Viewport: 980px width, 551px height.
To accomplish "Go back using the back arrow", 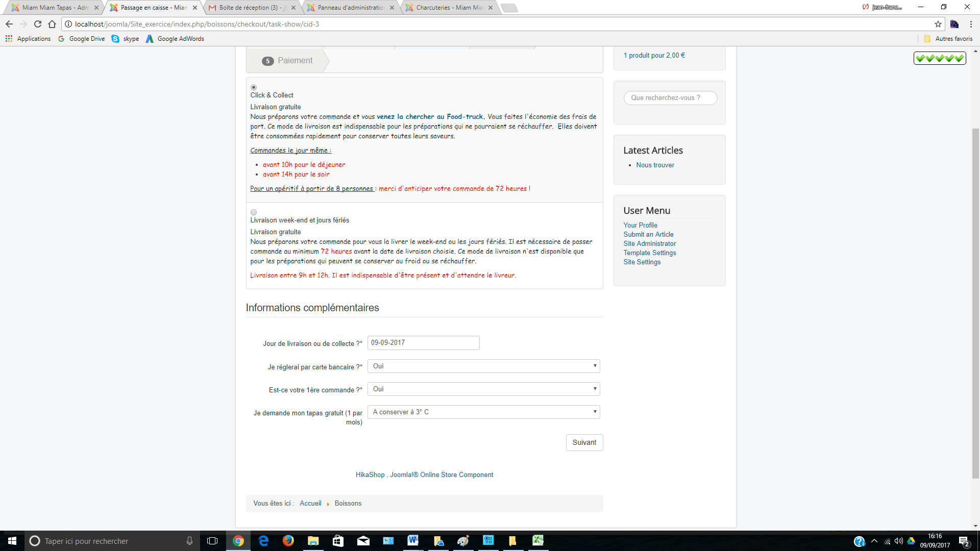I will pyautogui.click(x=9, y=24).
